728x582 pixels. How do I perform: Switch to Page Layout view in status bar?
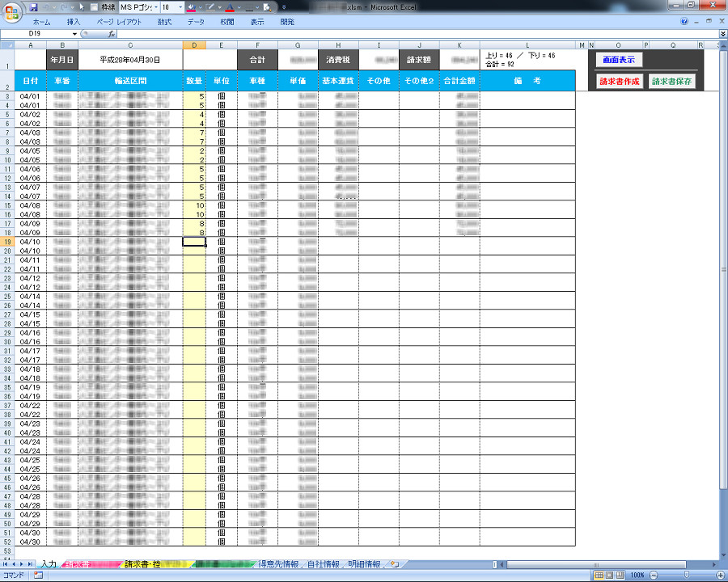tap(608, 575)
